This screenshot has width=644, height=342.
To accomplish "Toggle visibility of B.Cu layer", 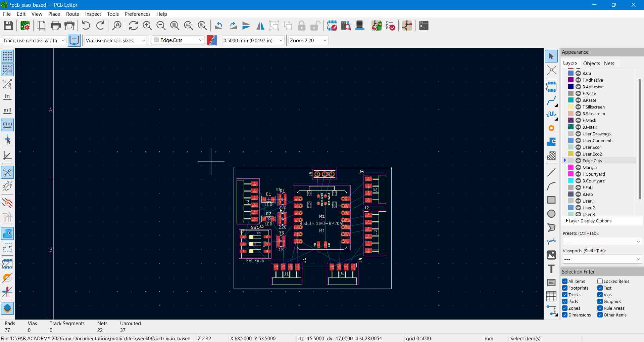I will tap(578, 73).
